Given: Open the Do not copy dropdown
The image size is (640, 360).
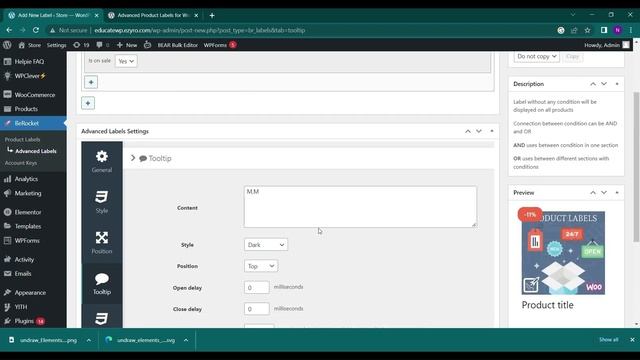Looking at the screenshot, I should pyautogui.click(x=536, y=56).
